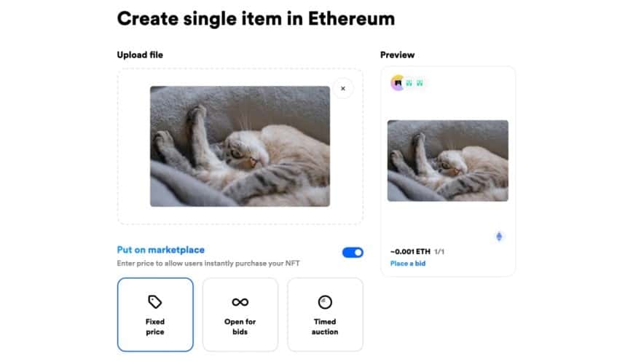This screenshot has height=364, width=641.
Task: Remove the uploaded cat image
Action: point(343,89)
